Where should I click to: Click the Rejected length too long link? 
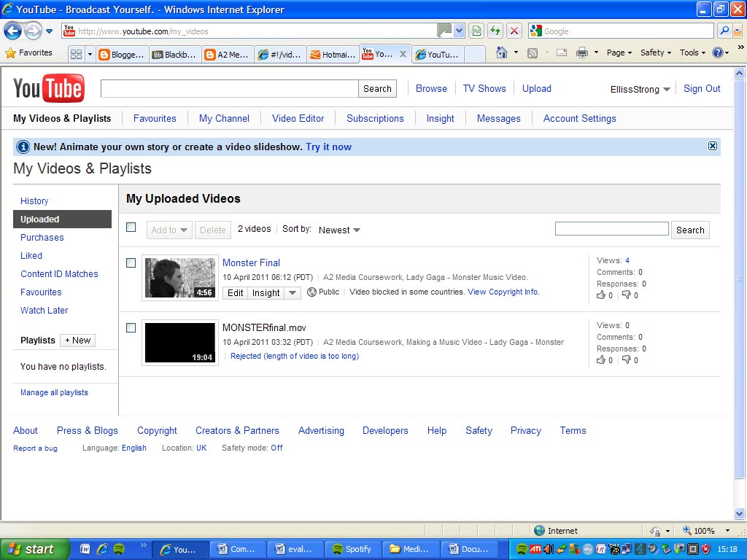(x=295, y=356)
